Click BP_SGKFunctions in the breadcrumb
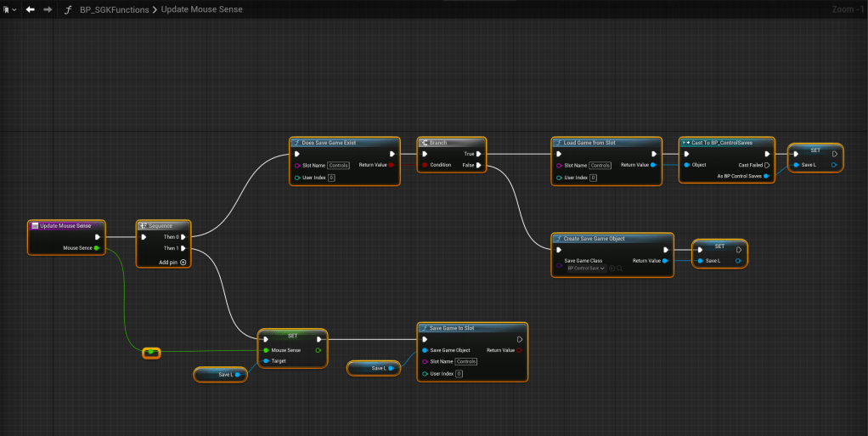Screen dimensions: 868x436 [x=114, y=9]
